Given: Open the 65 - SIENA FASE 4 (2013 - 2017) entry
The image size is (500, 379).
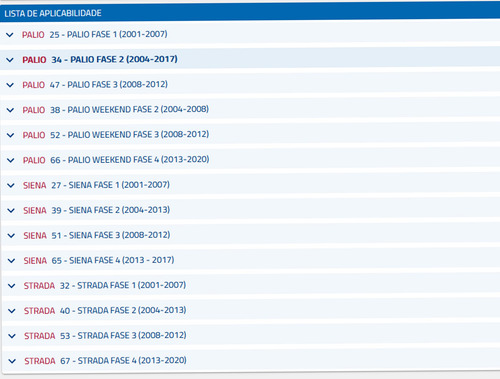Looking at the screenshot, I should (x=113, y=260).
